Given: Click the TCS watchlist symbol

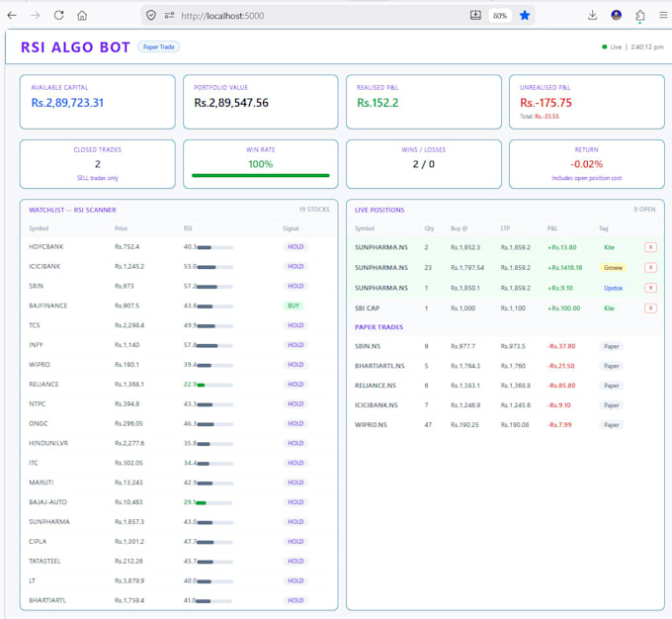Looking at the screenshot, I should point(35,325).
